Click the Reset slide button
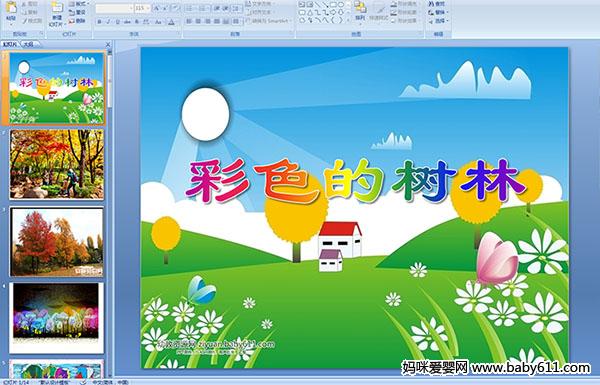Viewport: 600px width, 385px height. (77, 12)
